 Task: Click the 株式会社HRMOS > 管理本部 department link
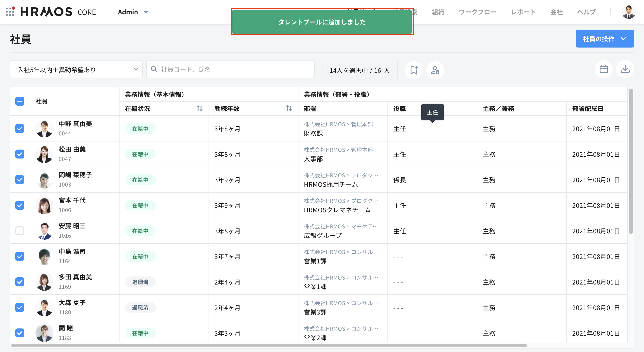(x=338, y=150)
